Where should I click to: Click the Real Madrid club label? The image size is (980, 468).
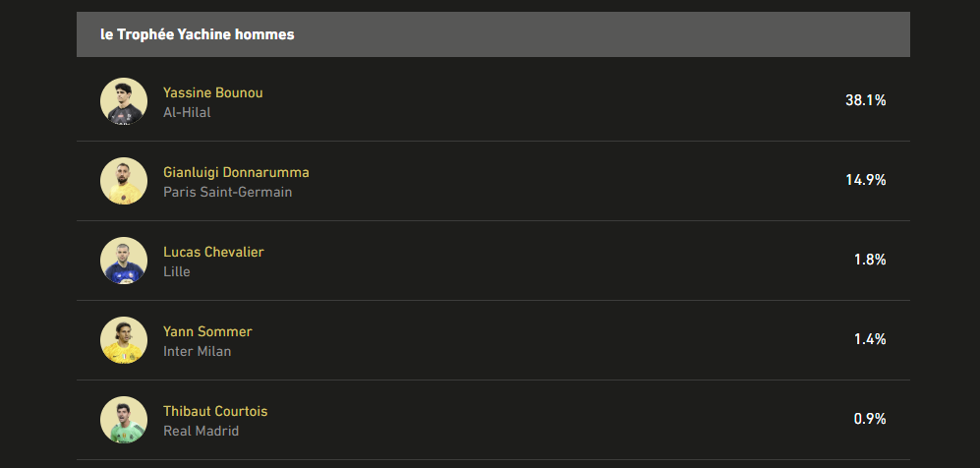(x=201, y=431)
